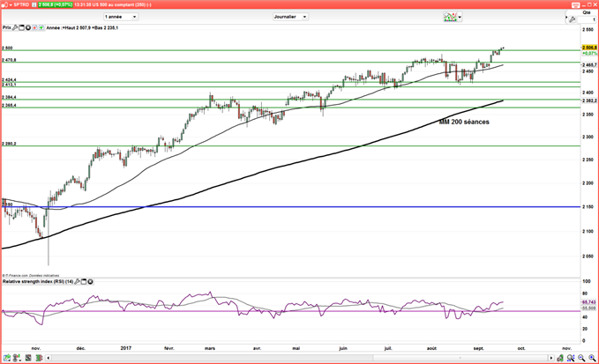Image resolution: width=599 pixels, height=364 pixels.
Task: Click the 2 470,8 level label
Action: [x=9, y=60]
